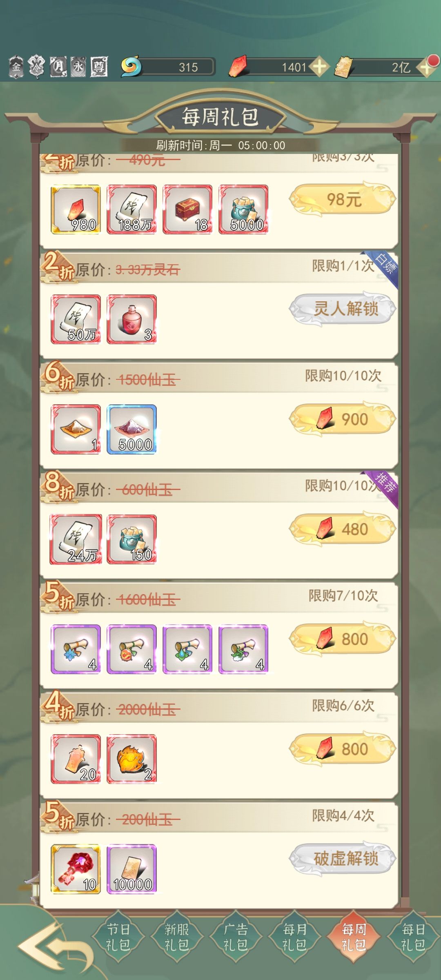
Task: Add more red jade with plus icon
Action: click(319, 67)
